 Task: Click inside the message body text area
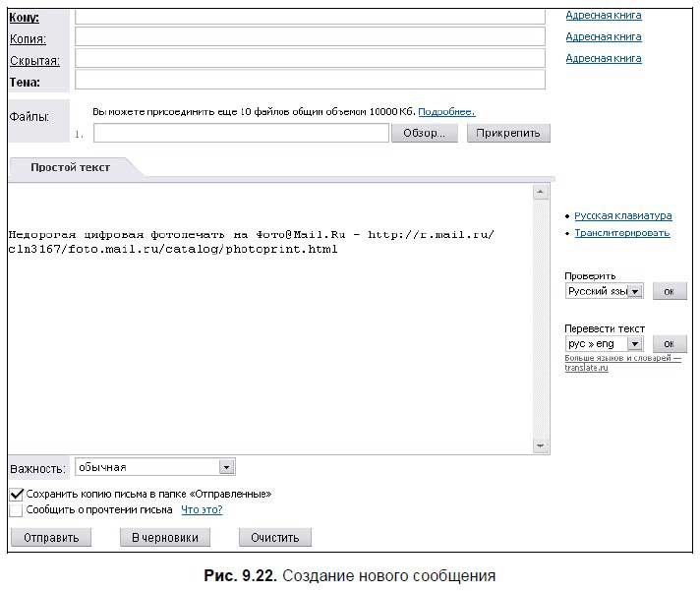(270, 319)
